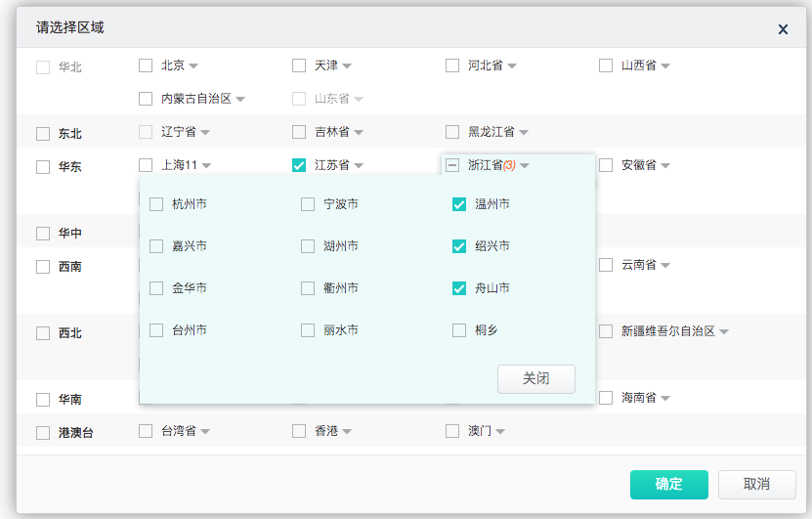Collapse the 浙江省 city dropdown arrow
This screenshot has height=519, width=812.
coord(525,166)
